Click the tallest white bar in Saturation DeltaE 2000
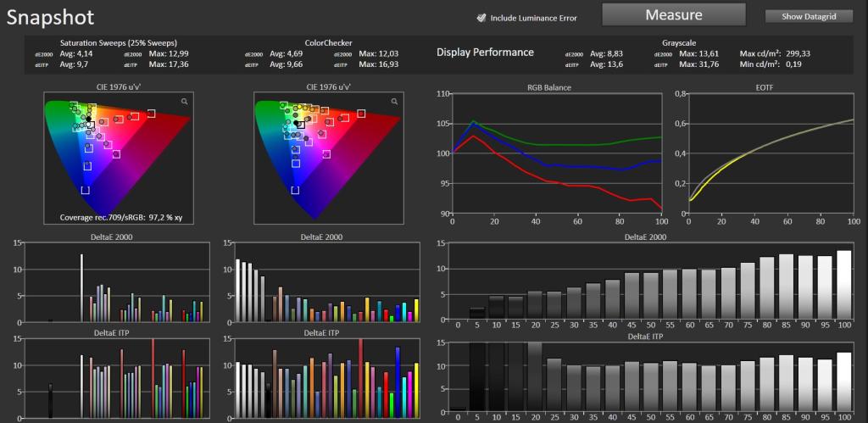Image resolution: width=868 pixels, height=423 pixels. pos(81,288)
